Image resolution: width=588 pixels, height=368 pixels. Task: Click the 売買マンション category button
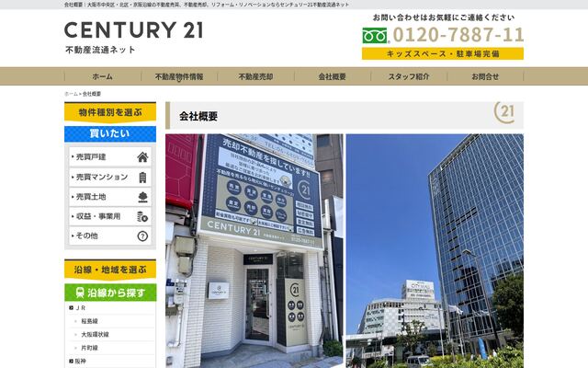[x=110, y=177]
